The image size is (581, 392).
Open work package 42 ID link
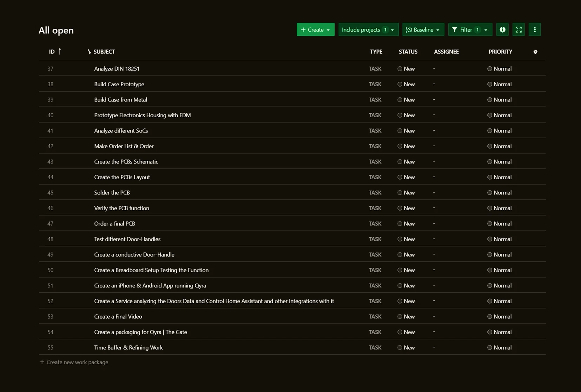click(x=51, y=146)
